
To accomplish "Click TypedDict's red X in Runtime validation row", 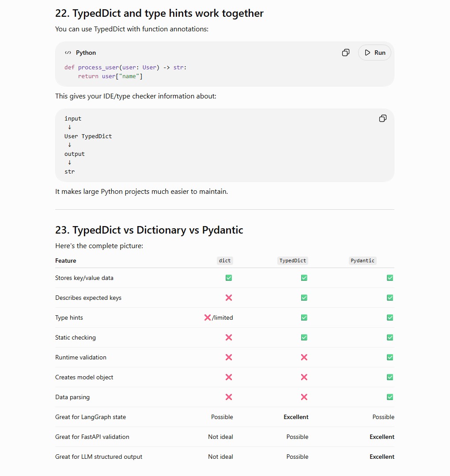I will 304,357.
